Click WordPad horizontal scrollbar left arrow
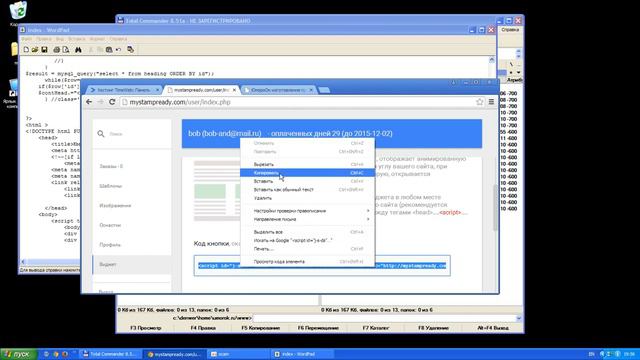Screen dimensions: 640x360 pos(23,262)
